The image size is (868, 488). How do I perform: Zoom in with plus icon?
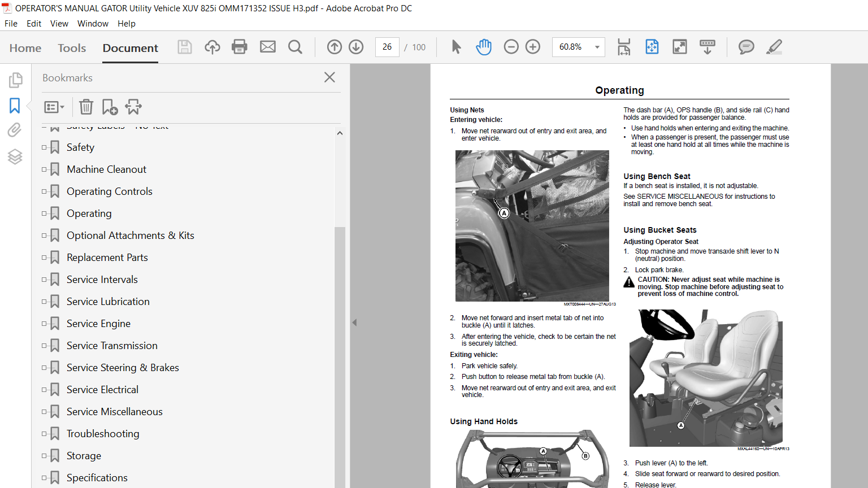point(533,47)
